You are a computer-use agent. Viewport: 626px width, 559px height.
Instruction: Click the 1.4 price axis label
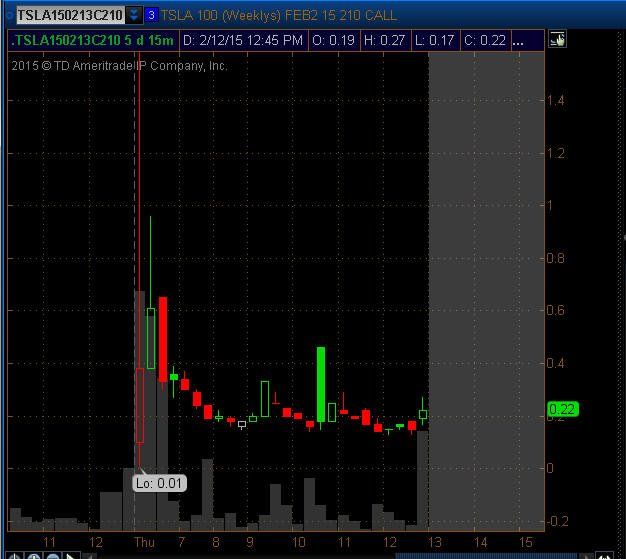point(555,100)
